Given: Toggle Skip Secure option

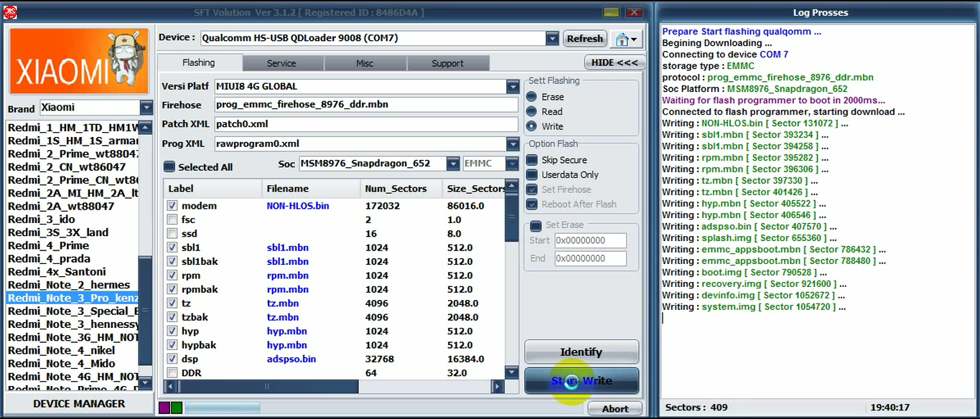Looking at the screenshot, I should pyautogui.click(x=532, y=160).
